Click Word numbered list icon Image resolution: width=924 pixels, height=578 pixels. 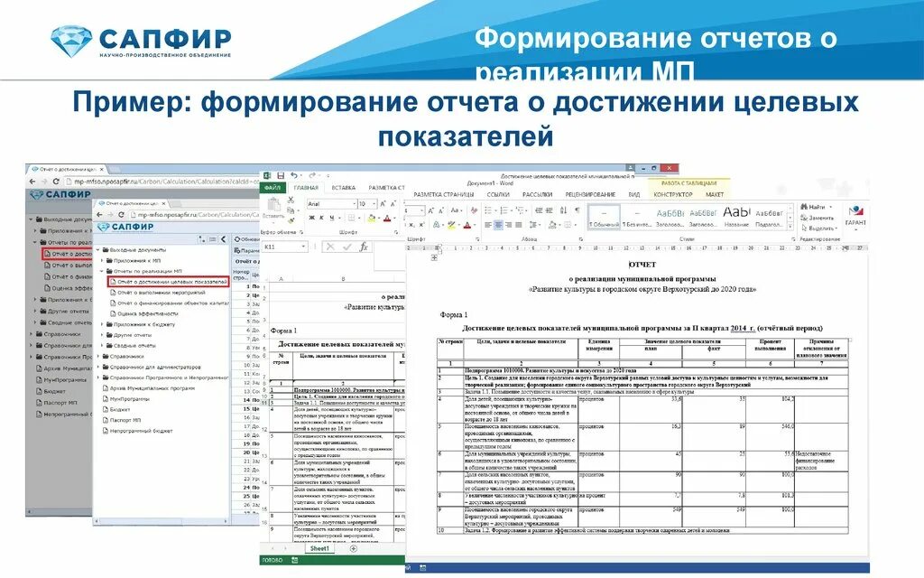point(505,210)
